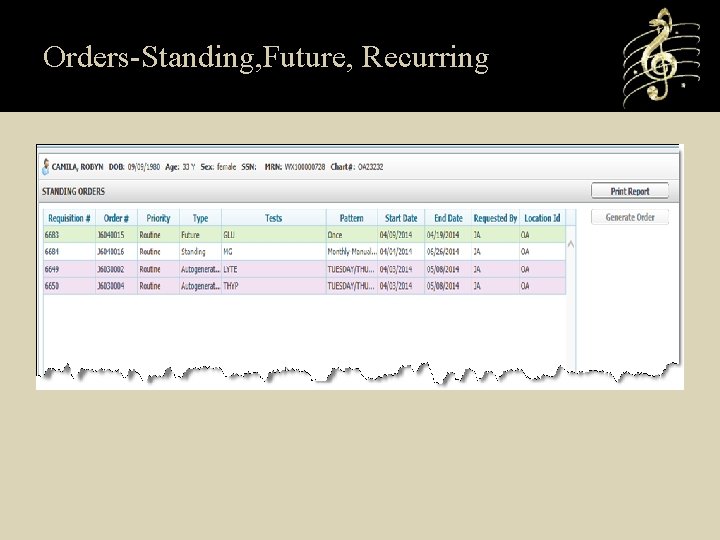The height and width of the screenshot is (540, 720).
Task: Sort by the Requisition # column header
Action: pyautogui.click(x=69, y=218)
